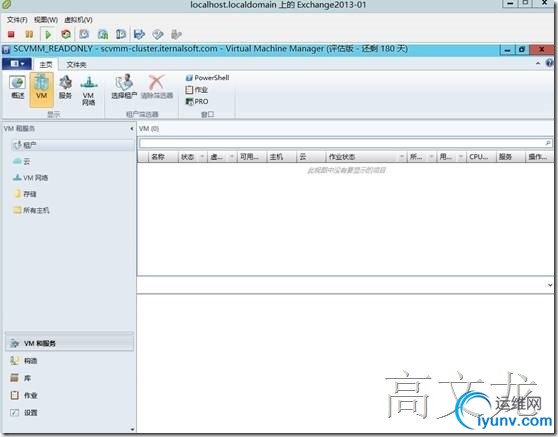Expand the details pane chevron
This screenshot has height=437, width=558.
(550, 285)
